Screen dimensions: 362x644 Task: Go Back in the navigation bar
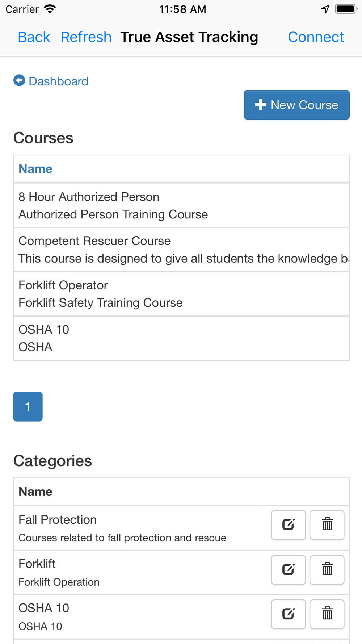[x=34, y=37]
